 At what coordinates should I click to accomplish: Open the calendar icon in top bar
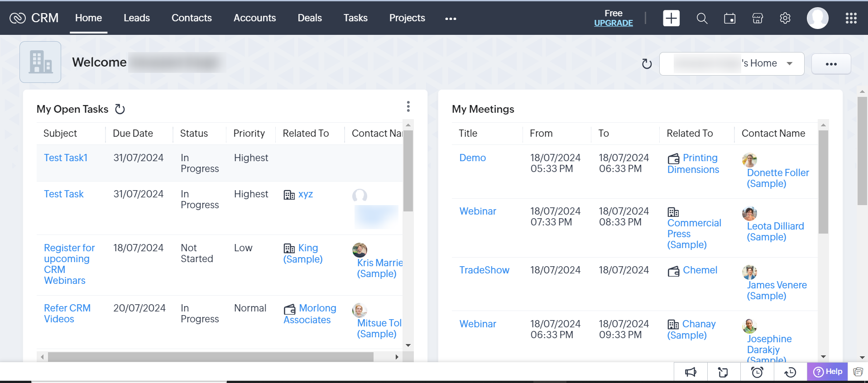point(729,18)
